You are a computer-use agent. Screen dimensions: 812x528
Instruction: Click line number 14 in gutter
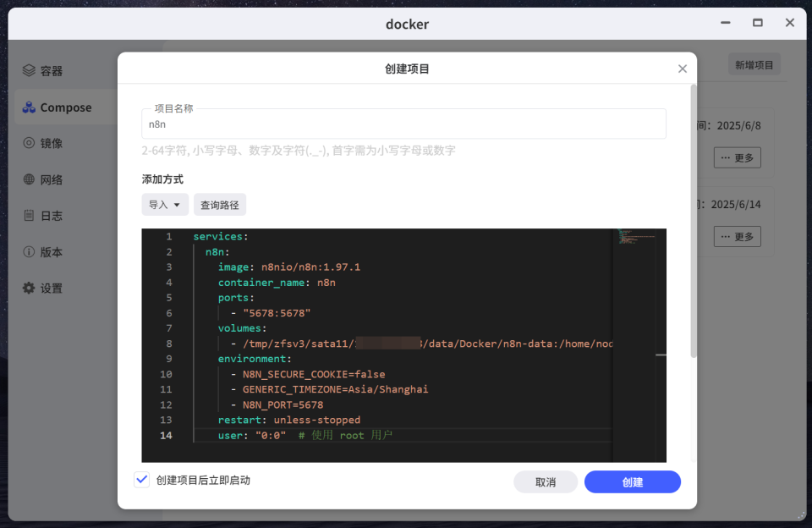pos(166,435)
